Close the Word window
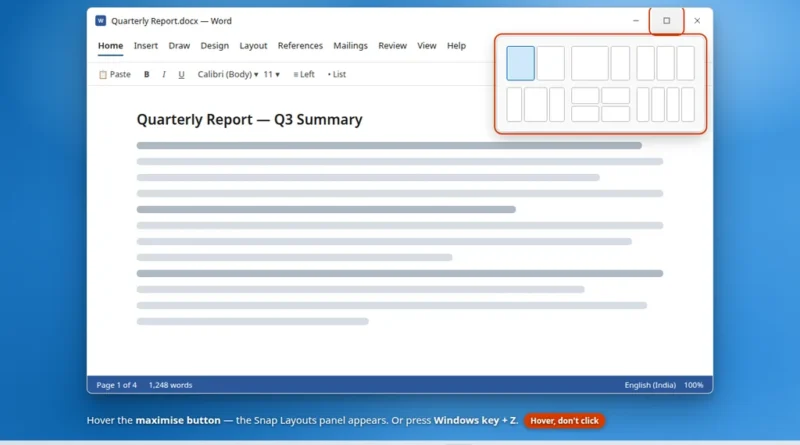 (x=697, y=21)
